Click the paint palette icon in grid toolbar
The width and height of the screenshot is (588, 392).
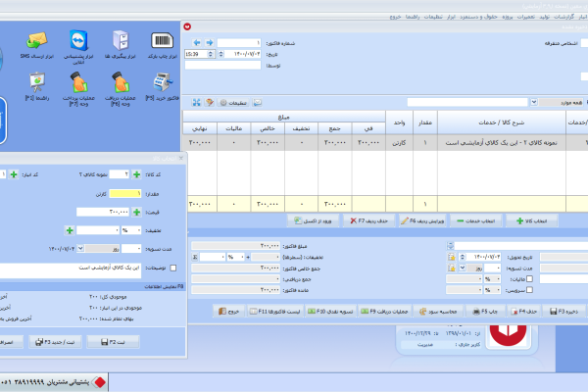click(210, 102)
